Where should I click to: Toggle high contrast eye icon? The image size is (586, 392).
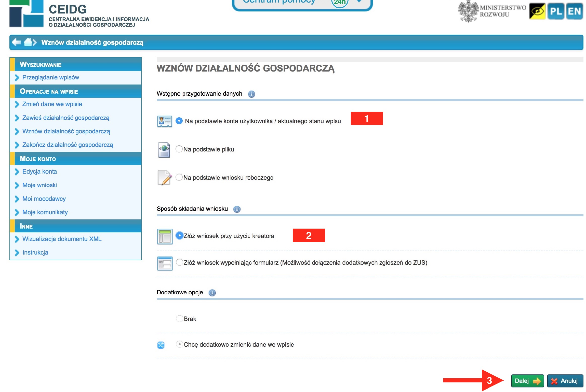[x=537, y=11]
